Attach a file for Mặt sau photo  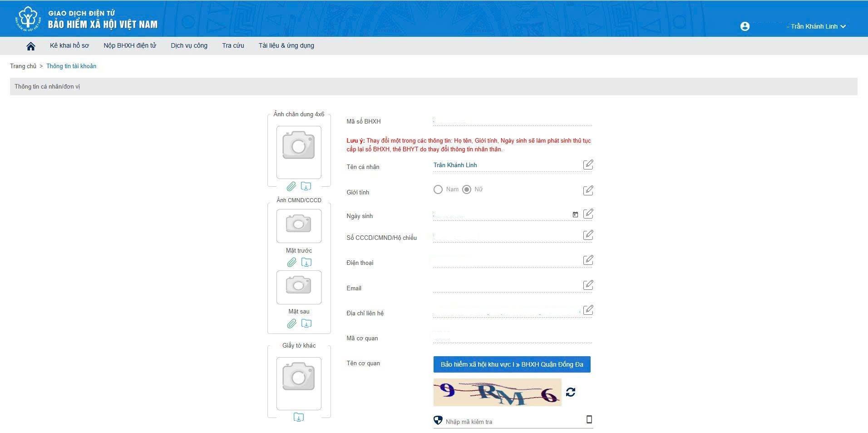(291, 324)
